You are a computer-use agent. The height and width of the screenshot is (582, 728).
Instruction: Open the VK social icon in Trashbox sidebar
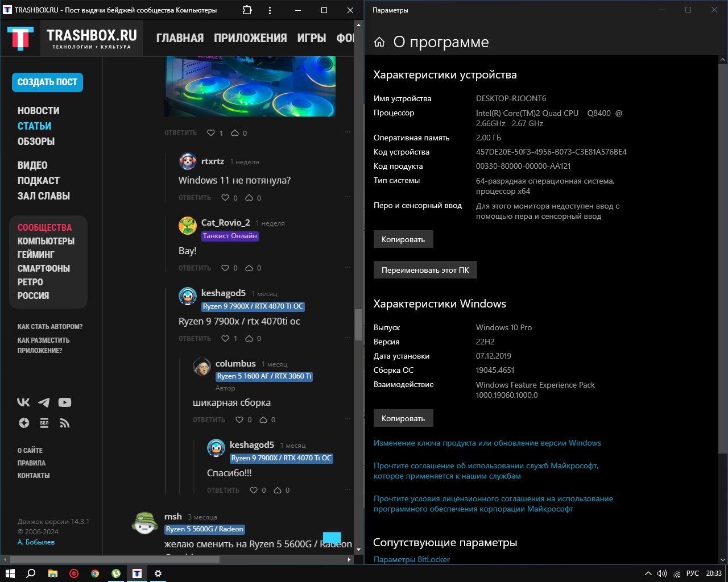click(23, 402)
